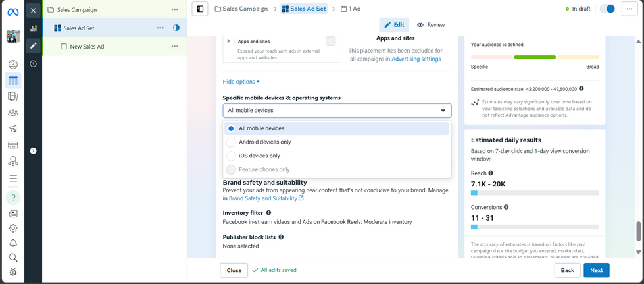
Task: Open Notifications bell icon
Action: click(13, 243)
